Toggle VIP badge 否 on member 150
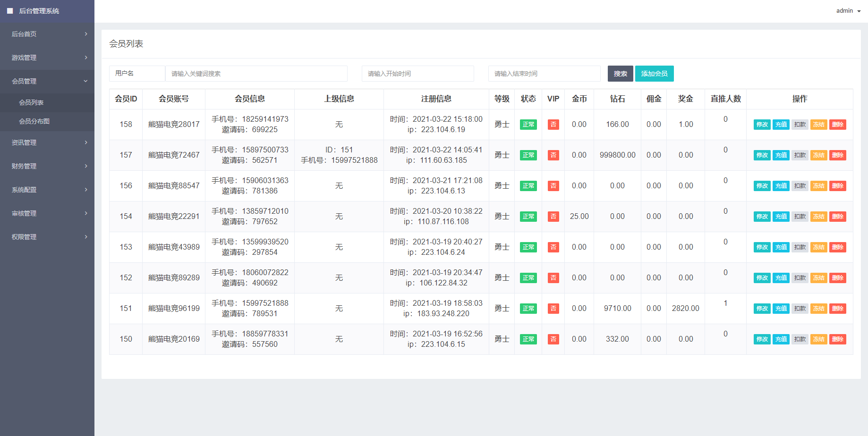868x436 pixels. click(x=553, y=339)
